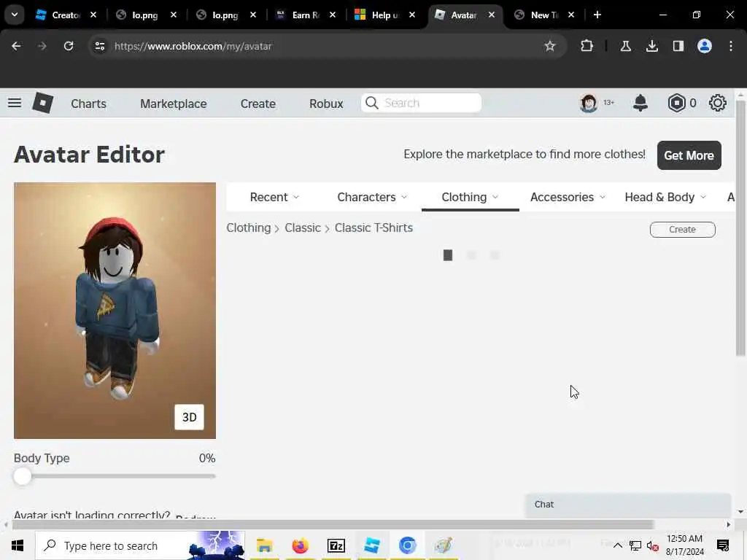Open Roblox Studio from the taskbar
Screen dimensions: 747x560
[x=371, y=545]
